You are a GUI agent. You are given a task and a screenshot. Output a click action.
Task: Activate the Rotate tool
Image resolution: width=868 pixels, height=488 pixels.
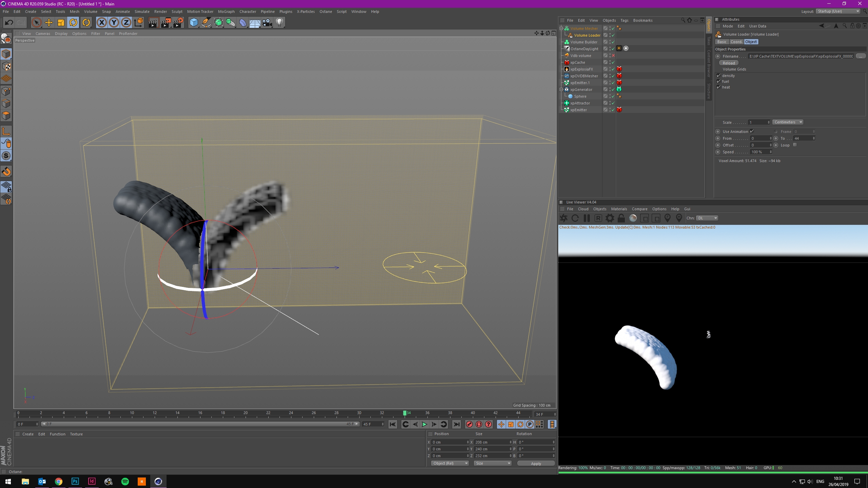[73, 23]
